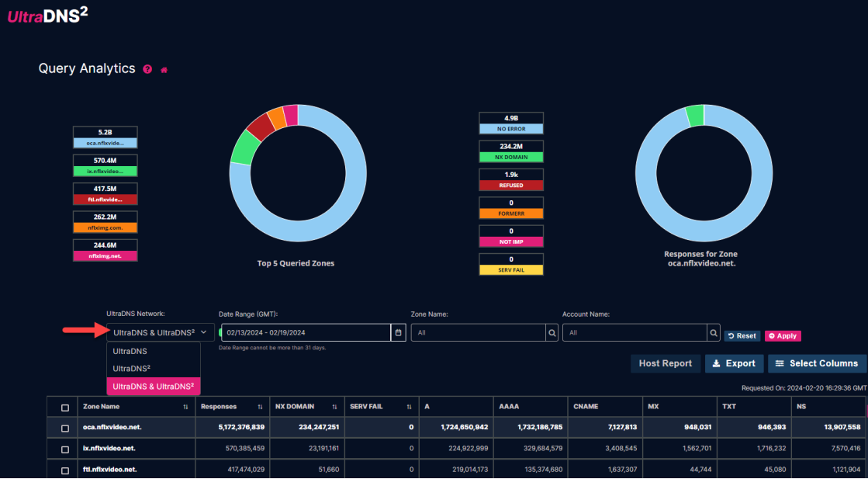Focus the Zone Name filter field
Screen dimensions: 868x479
click(479, 333)
